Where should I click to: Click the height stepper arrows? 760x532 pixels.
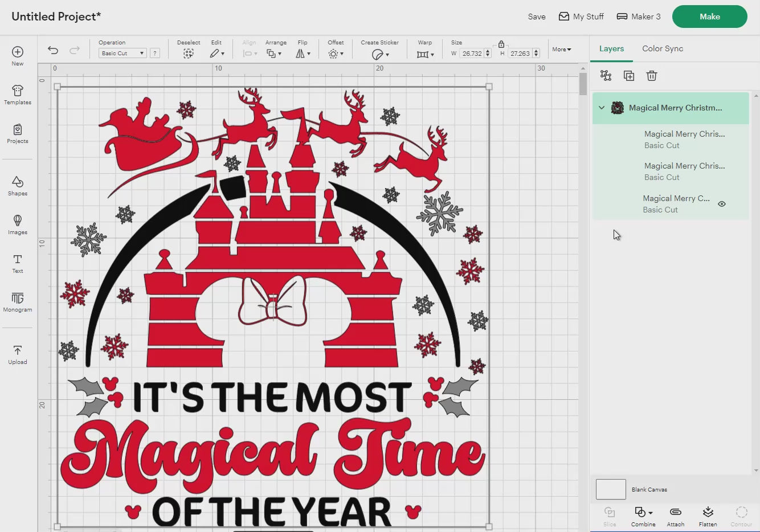tap(536, 54)
